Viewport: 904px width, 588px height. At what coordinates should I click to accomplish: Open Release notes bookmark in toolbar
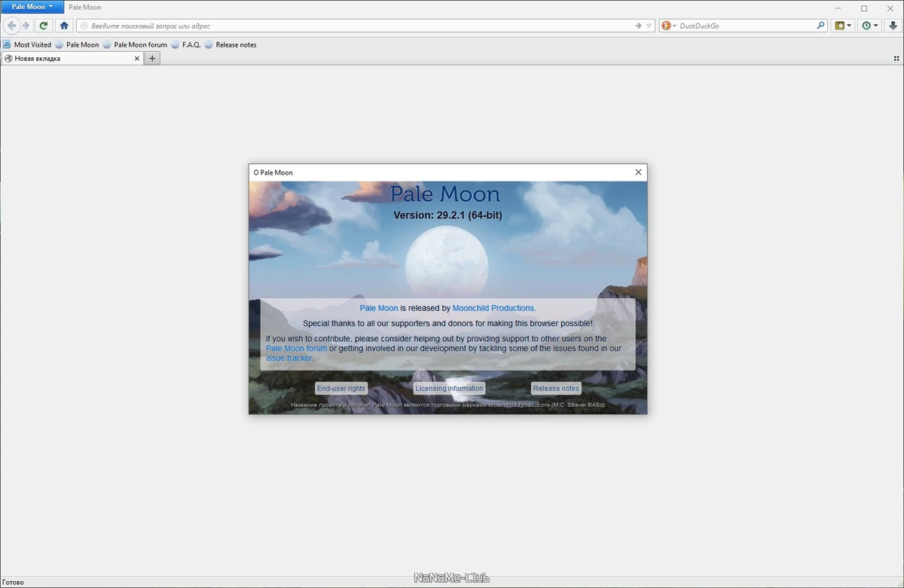231,44
